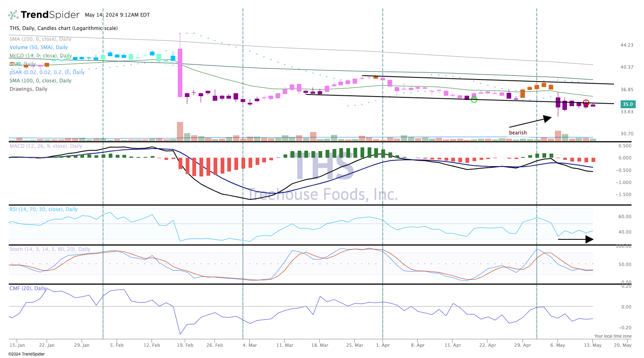Click the 29. Jan date label
The width and height of the screenshot is (644, 358).
[82, 345]
